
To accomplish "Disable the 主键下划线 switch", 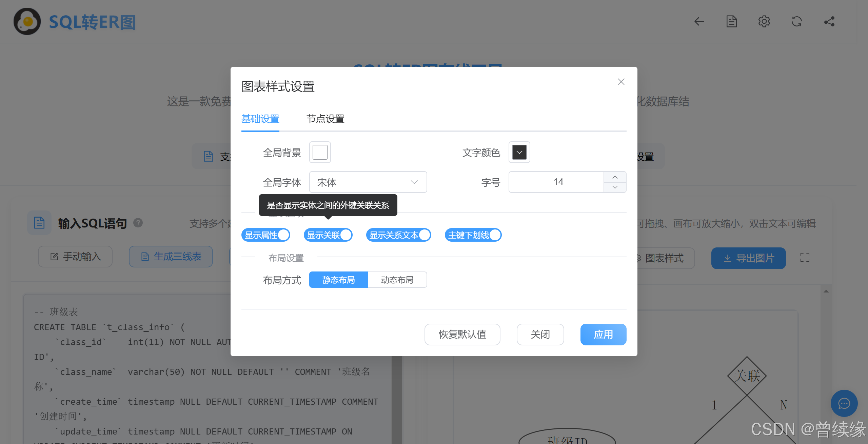I will (473, 235).
